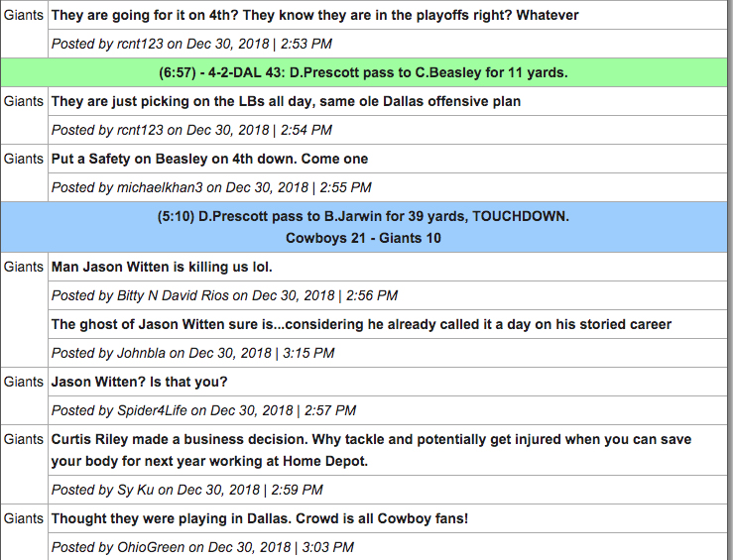The height and width of the screenshot is (560, 733).
Task: Select the blue Jarwin touchdown banner
Action: click(364, 227)
